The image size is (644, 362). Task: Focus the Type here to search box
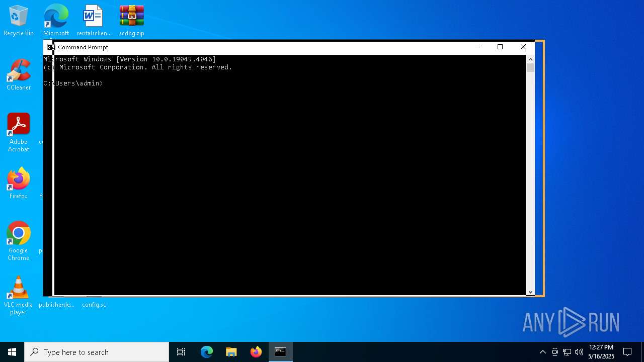coord(97,352)
